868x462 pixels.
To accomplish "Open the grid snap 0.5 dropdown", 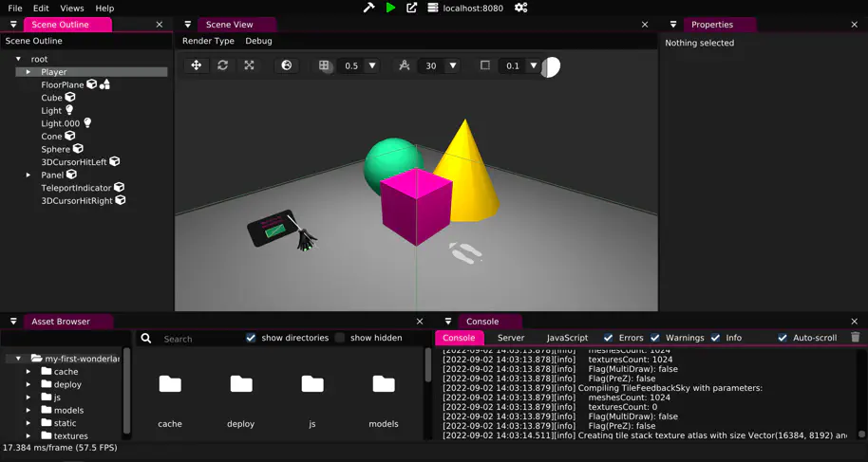I will coord(372,65).
